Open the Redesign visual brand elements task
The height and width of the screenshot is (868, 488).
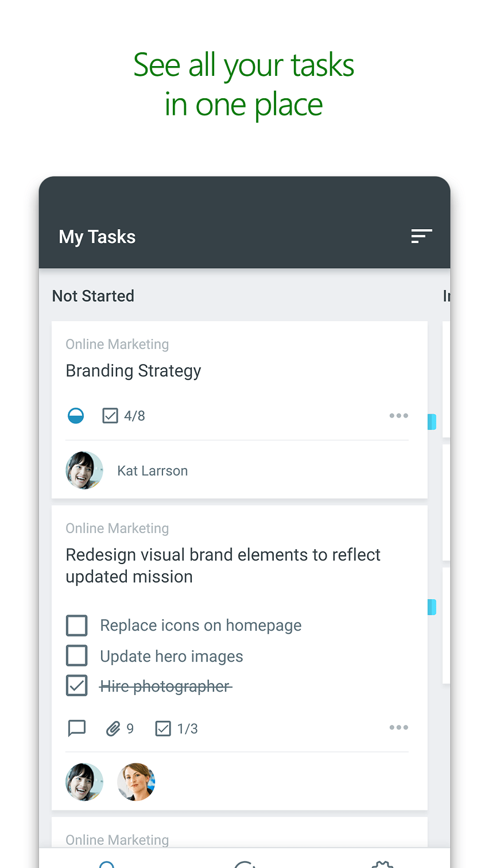(223, 565)
